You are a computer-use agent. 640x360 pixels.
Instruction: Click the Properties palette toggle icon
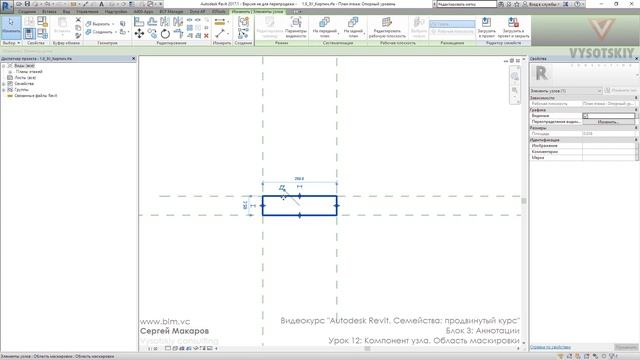click(x=29, y=33)
